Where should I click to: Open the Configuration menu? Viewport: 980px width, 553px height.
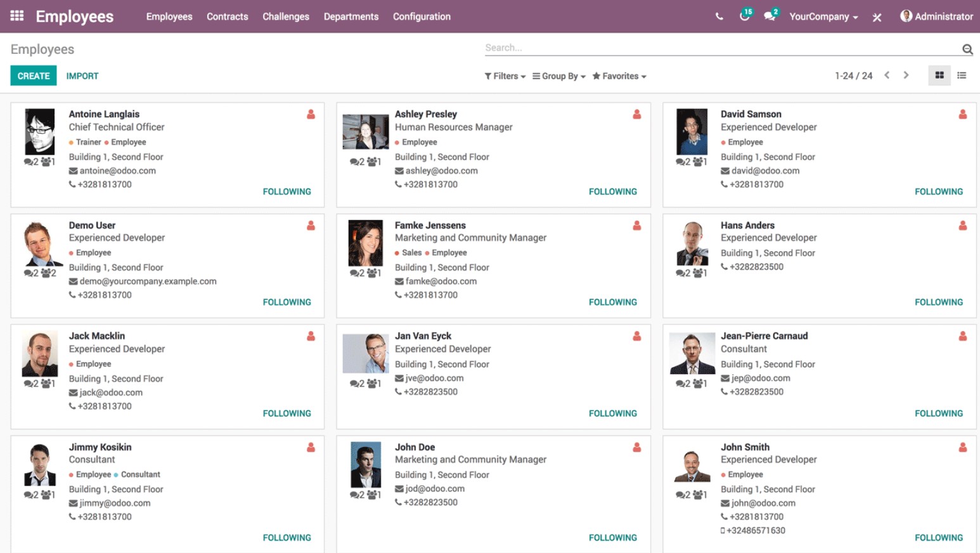point(422,16)
